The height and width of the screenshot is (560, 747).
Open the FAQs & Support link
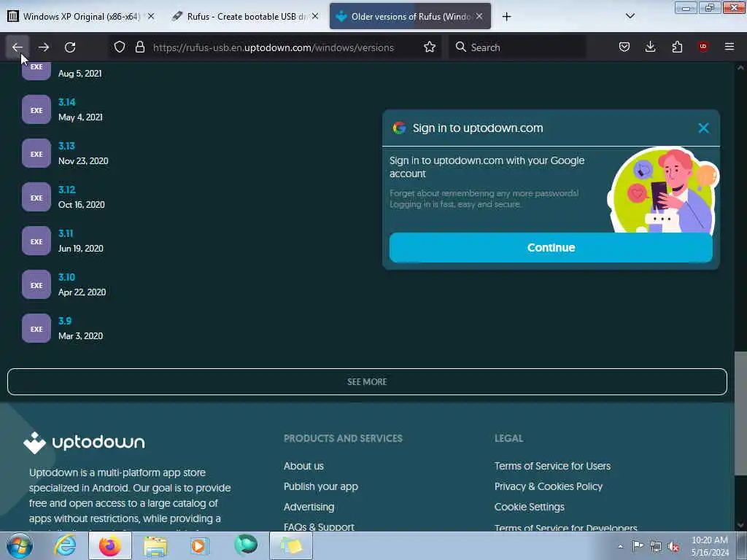pyautogui.click(x=319, y=527)
